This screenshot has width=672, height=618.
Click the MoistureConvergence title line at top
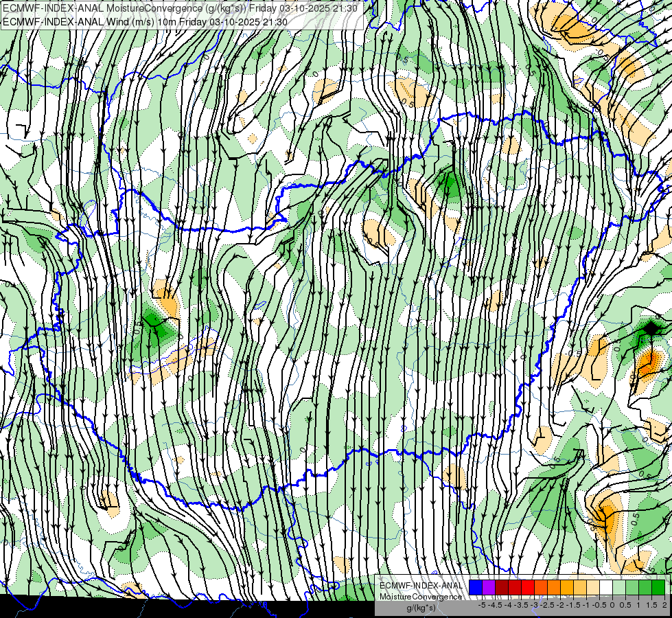click(181, 8)
